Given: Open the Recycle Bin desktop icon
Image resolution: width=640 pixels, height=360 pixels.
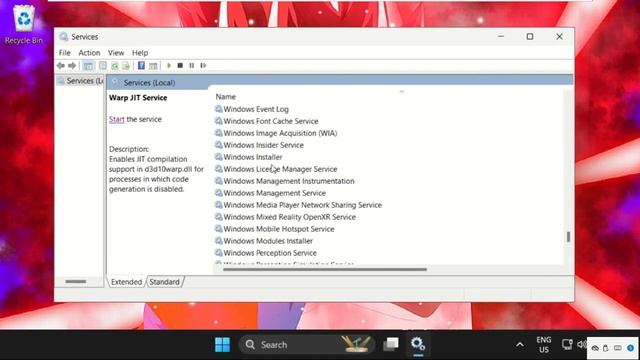Looking at the screenshot, I should click(x=24, y=24).
